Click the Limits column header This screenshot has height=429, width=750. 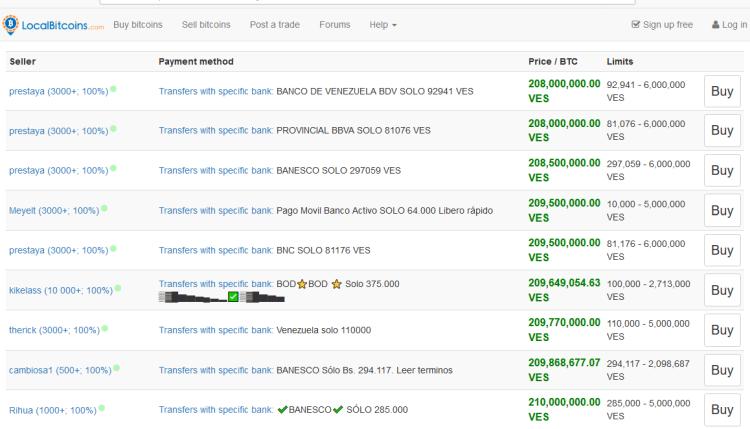click(620, 62)
